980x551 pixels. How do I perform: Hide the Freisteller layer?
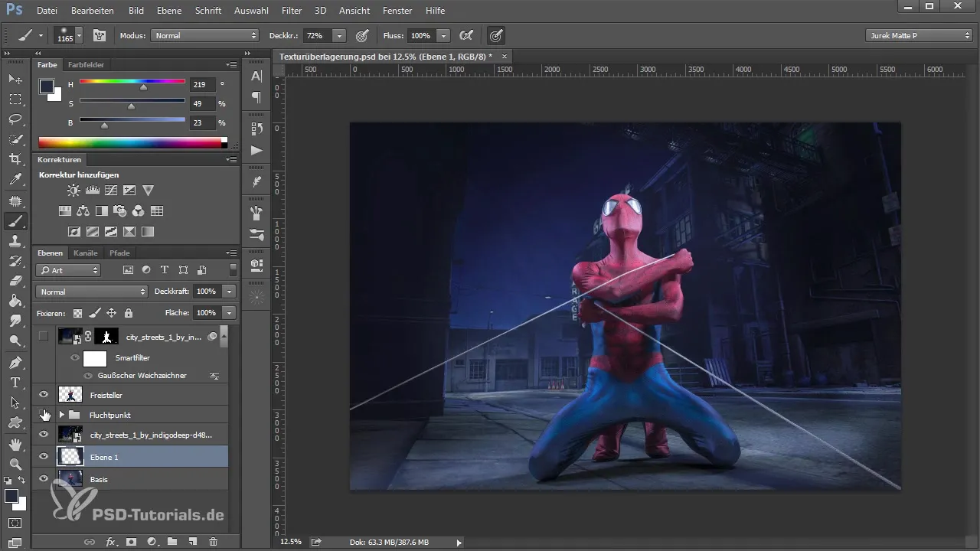(44, 395)
